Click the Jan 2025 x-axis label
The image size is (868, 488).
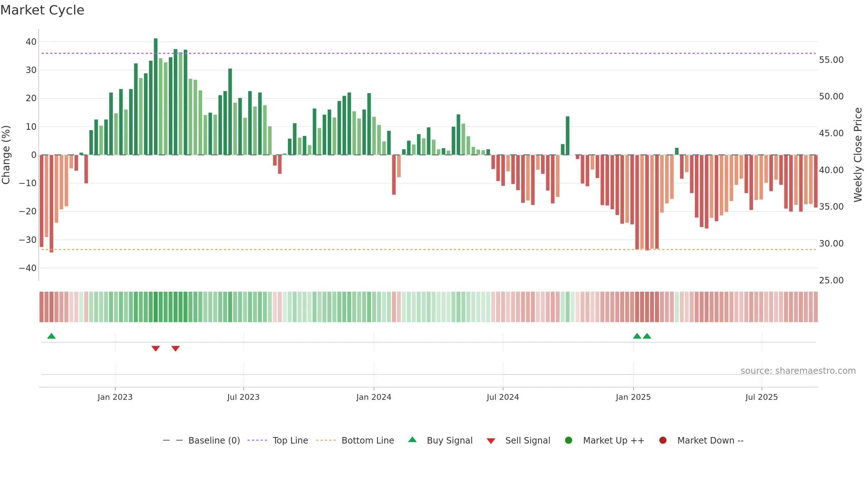[x=633, y=397]
